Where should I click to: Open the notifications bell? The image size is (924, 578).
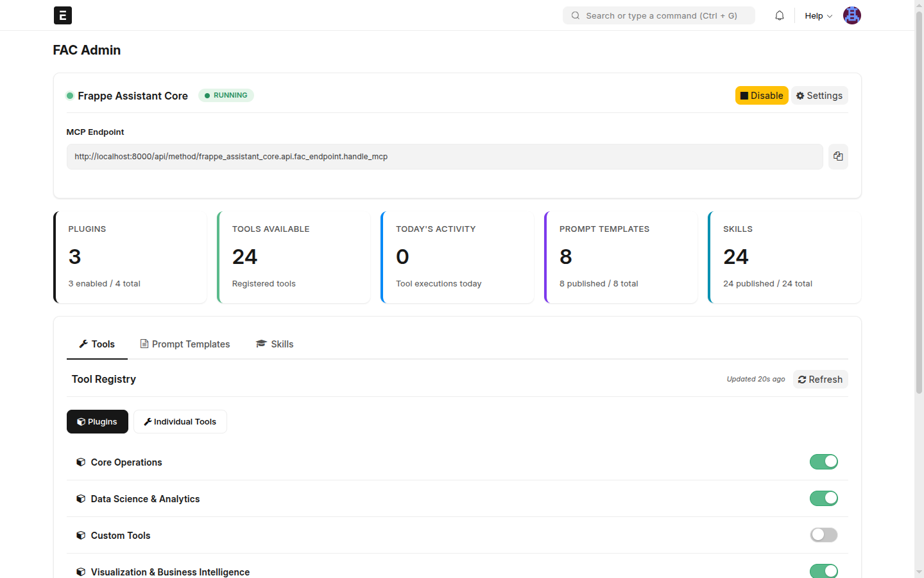[x=780, y=15]
